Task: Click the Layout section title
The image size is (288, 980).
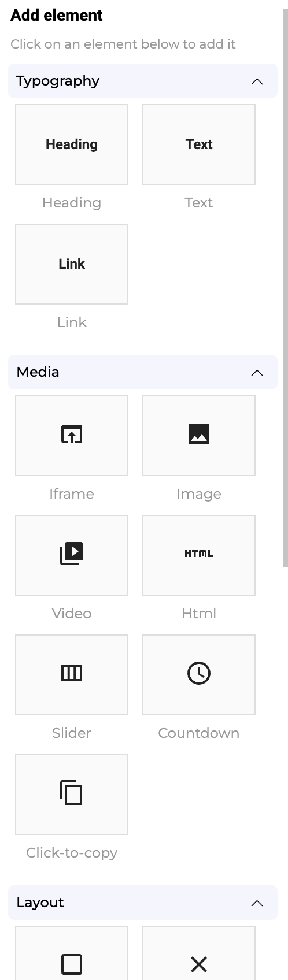Action: tap(40, 903)
